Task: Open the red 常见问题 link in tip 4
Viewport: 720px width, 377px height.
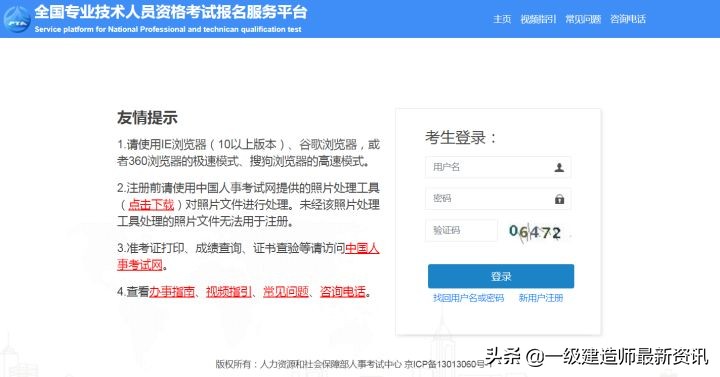Action: [x=286, y=292]
